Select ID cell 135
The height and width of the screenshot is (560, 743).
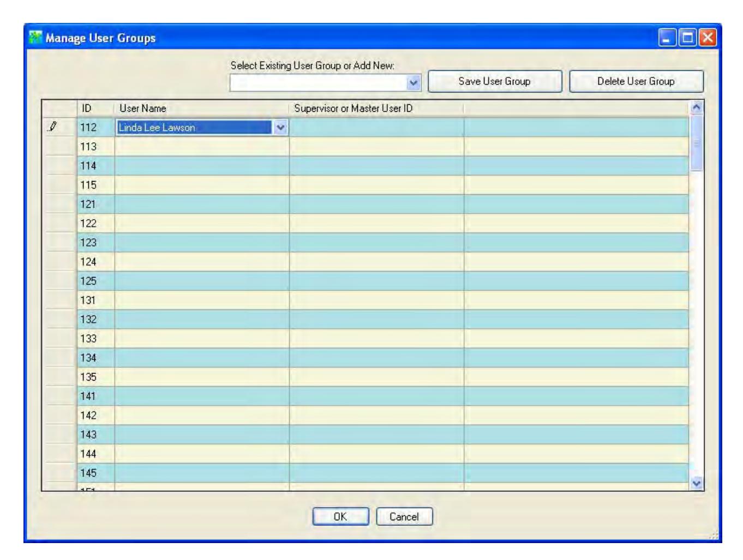coord(95,377)
